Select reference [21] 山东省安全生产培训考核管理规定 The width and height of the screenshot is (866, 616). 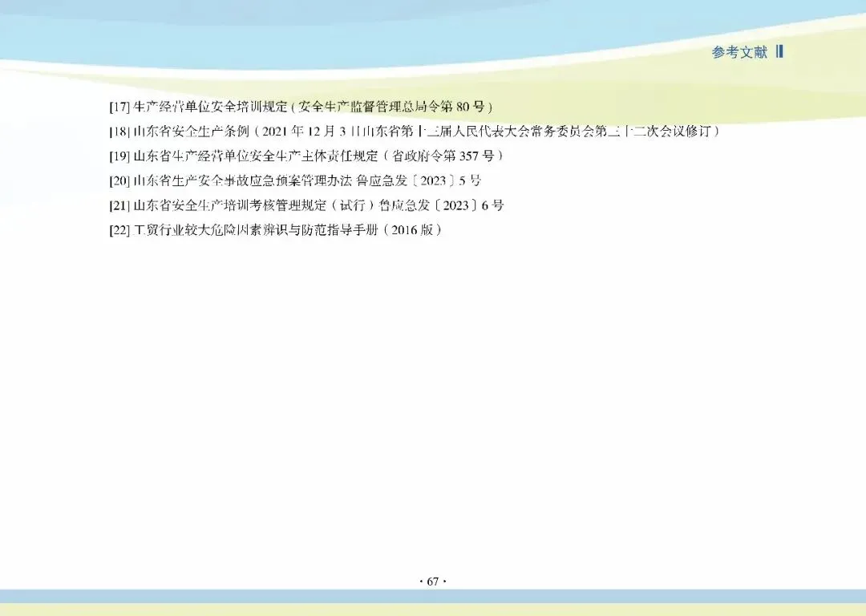306,205
